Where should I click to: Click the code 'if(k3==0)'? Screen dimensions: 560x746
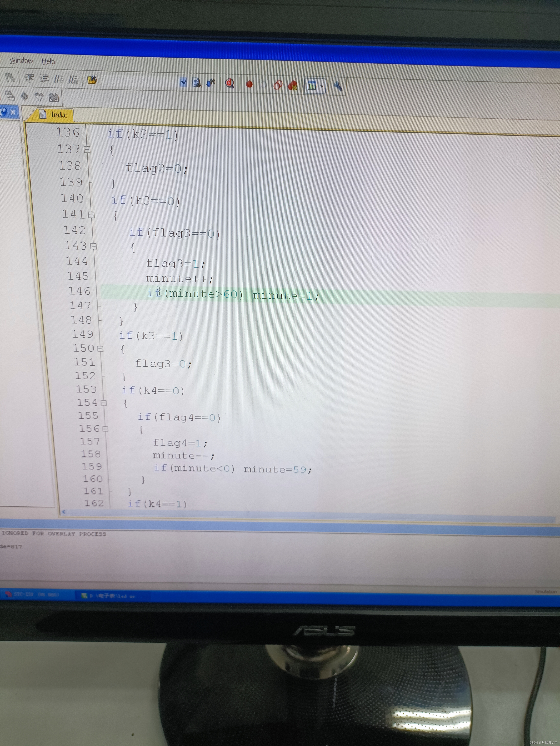pyautogui.click(x=146, y=201)
